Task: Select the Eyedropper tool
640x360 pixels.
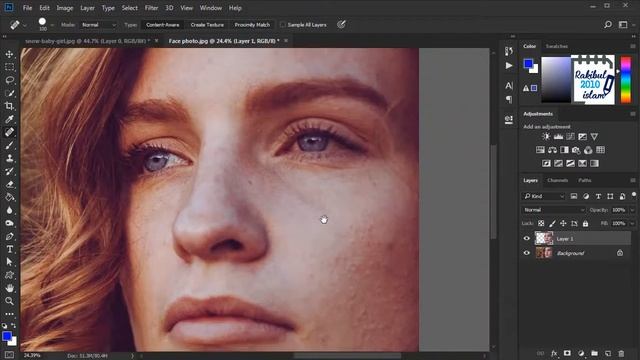Action: pyautogui.click(x=9, y=119)
